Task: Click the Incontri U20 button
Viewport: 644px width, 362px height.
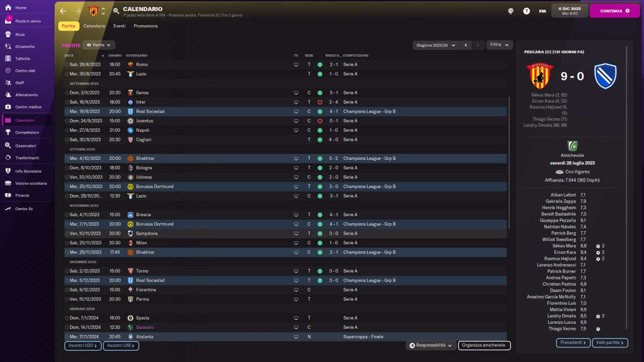Action: tap(83, 346)
